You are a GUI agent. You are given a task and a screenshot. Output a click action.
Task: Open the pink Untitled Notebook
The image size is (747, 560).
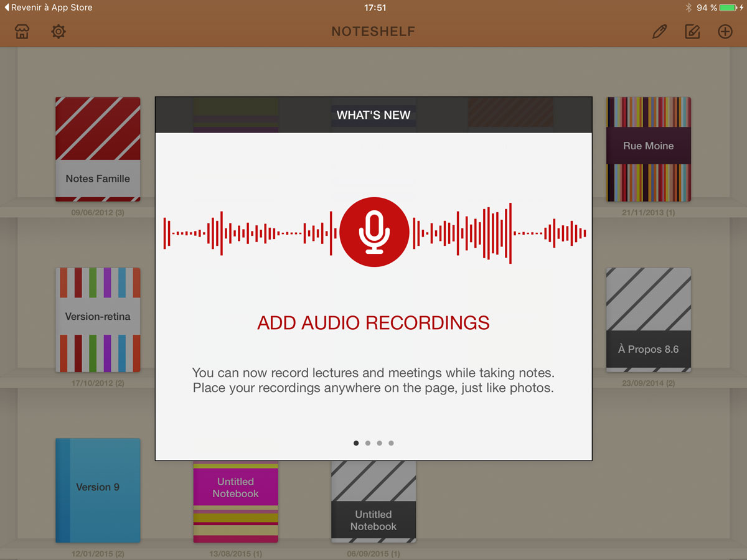click(x=236, y=502)
